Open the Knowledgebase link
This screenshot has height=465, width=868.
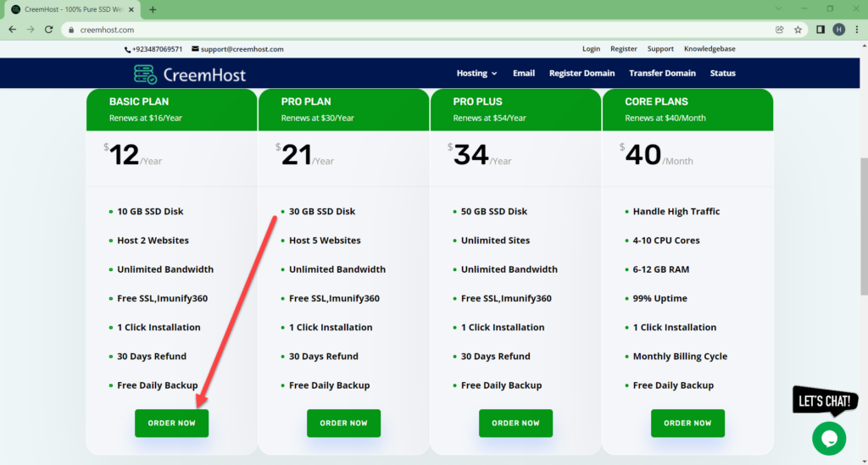click(709, 48)
